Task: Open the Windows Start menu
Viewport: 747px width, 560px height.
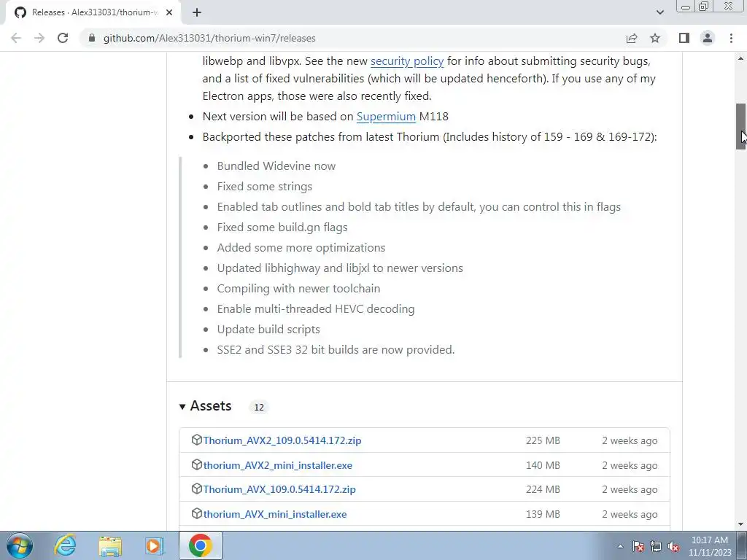Action: pos(20,545)
